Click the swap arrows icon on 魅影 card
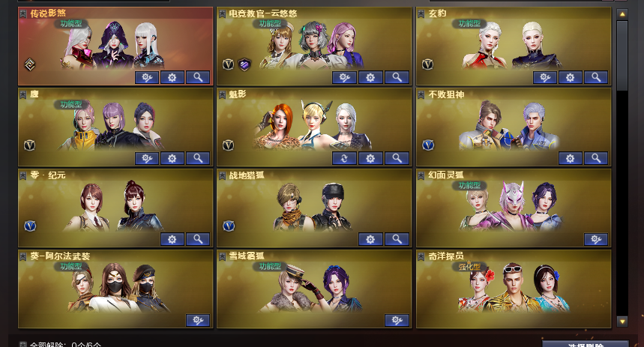Viewport: 644px width, 347px height. 344,158
